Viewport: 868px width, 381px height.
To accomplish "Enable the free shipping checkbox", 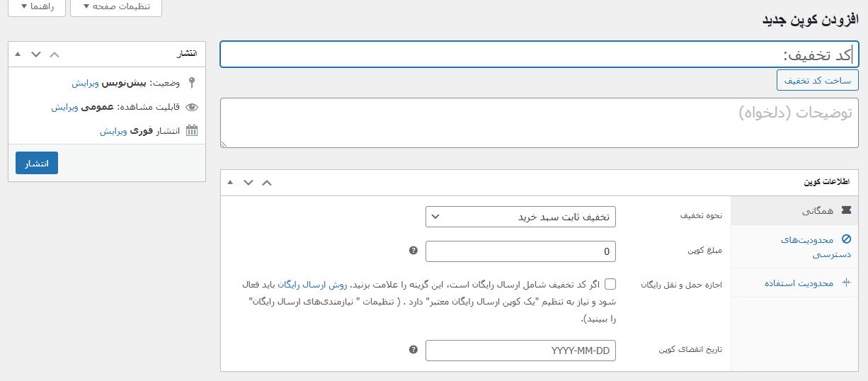I will point(610,284).
